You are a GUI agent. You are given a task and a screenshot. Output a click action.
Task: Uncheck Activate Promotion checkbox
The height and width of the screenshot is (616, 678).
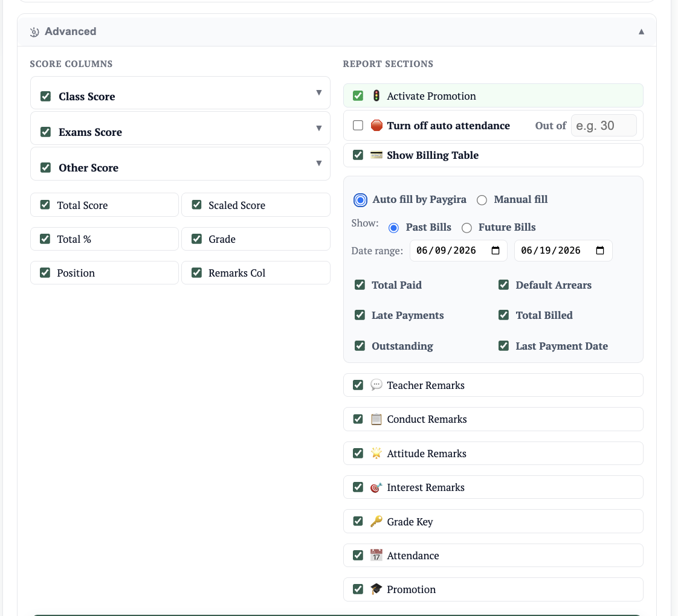[x=358, y=95]
